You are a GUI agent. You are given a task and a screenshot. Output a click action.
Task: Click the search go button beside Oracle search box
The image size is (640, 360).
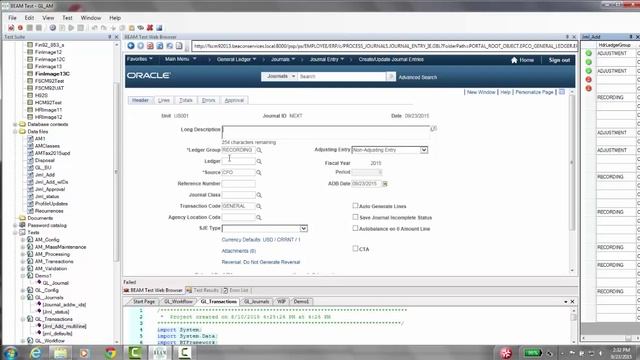pyautogui.click(x=391, y=76)
